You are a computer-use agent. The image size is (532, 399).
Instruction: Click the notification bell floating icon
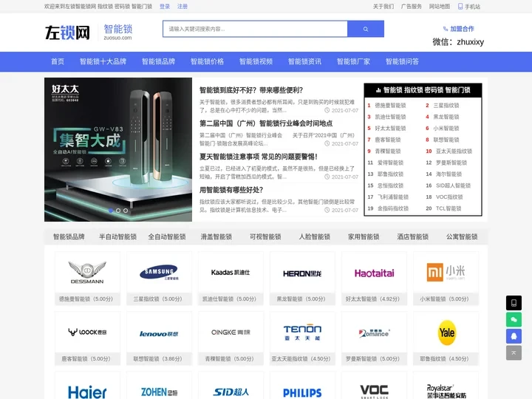[514, 336]
